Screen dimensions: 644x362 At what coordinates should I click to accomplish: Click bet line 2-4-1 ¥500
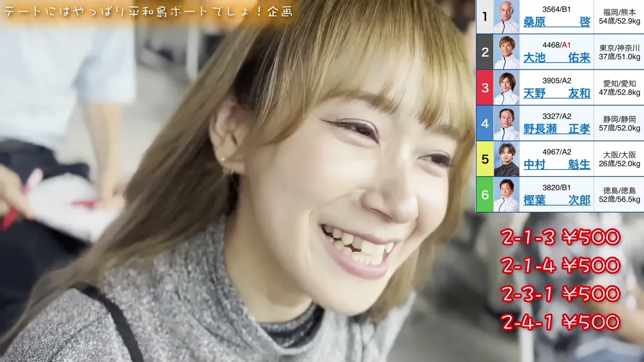pyautogui.click(x=560, y=321)
